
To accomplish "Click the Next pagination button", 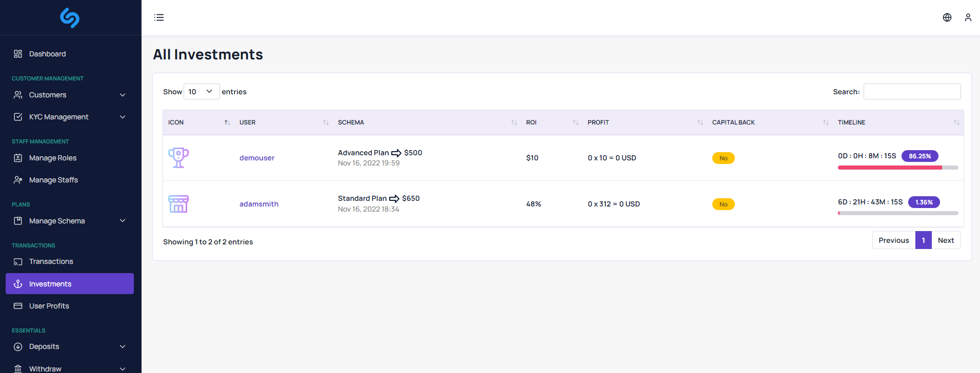I will (946, 240).
